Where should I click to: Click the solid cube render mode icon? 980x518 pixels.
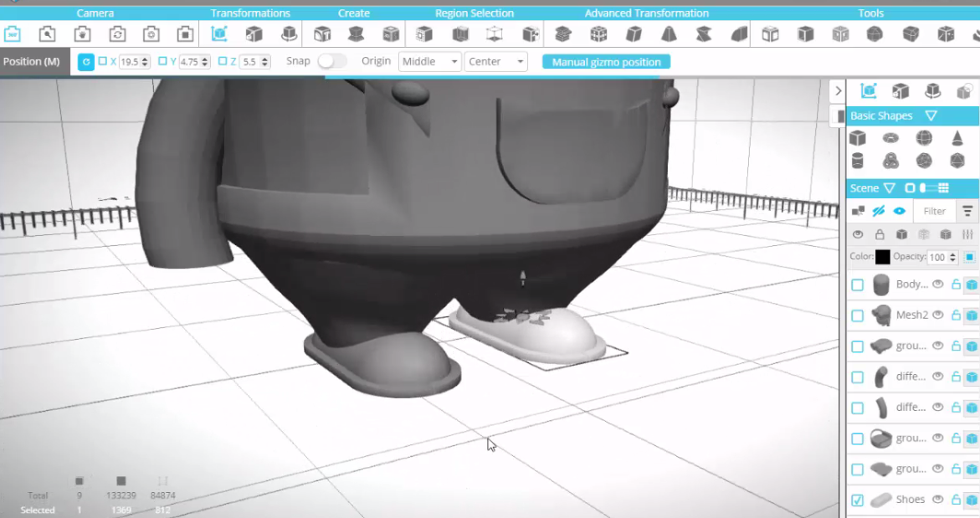[x=901, y=234]
